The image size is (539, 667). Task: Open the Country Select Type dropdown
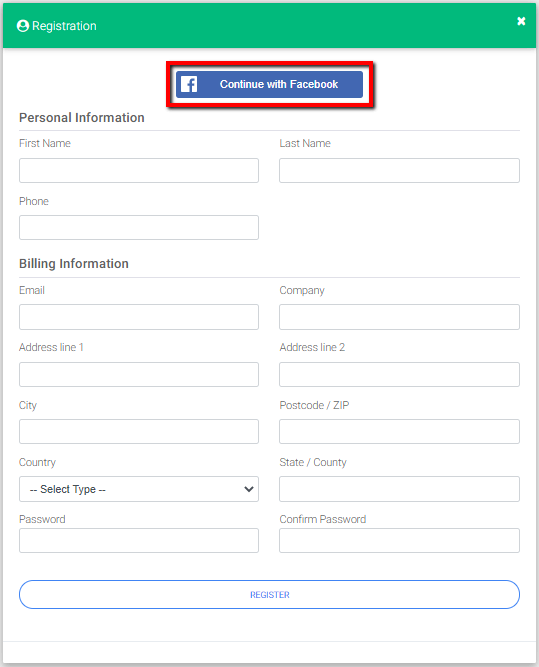[x=139, y=489]
